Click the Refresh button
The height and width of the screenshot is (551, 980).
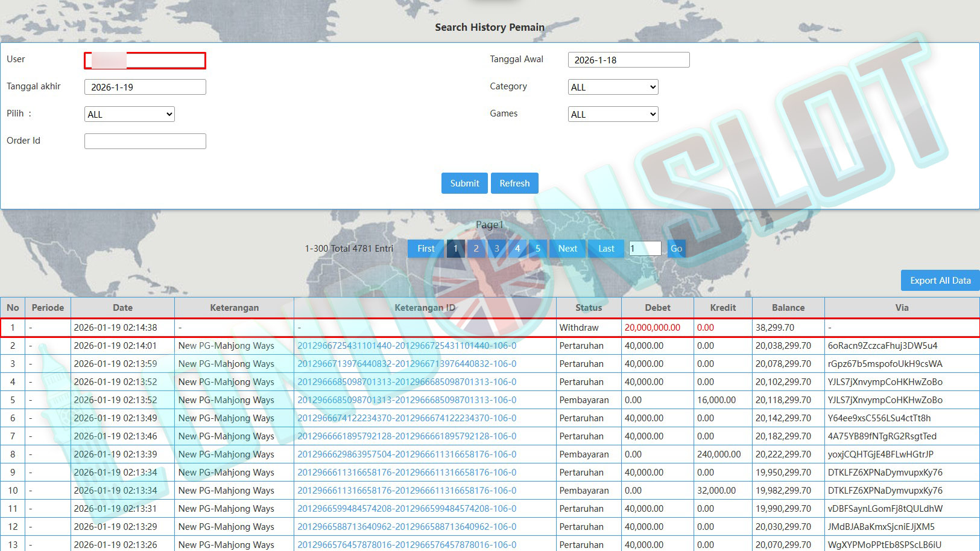coord(514,183)
